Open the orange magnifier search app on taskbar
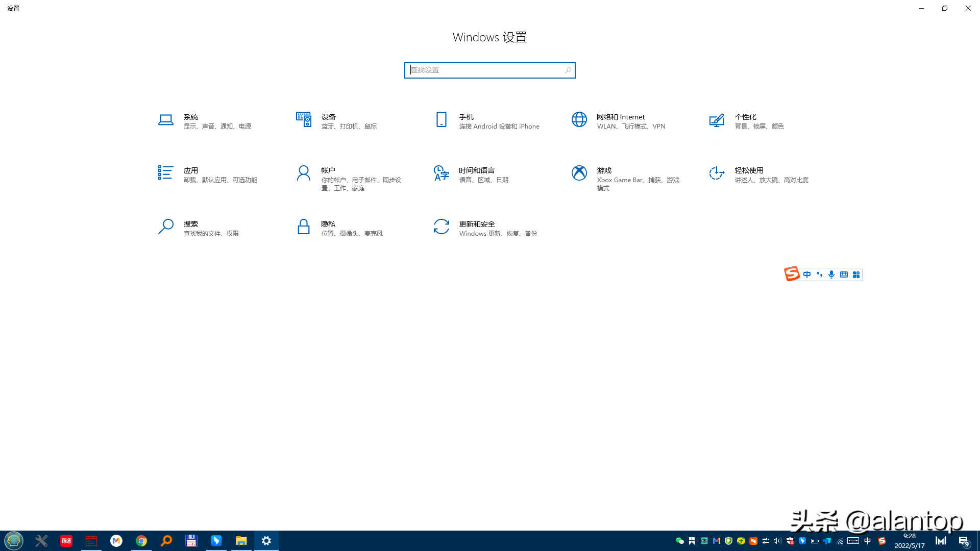 (166, 541)
